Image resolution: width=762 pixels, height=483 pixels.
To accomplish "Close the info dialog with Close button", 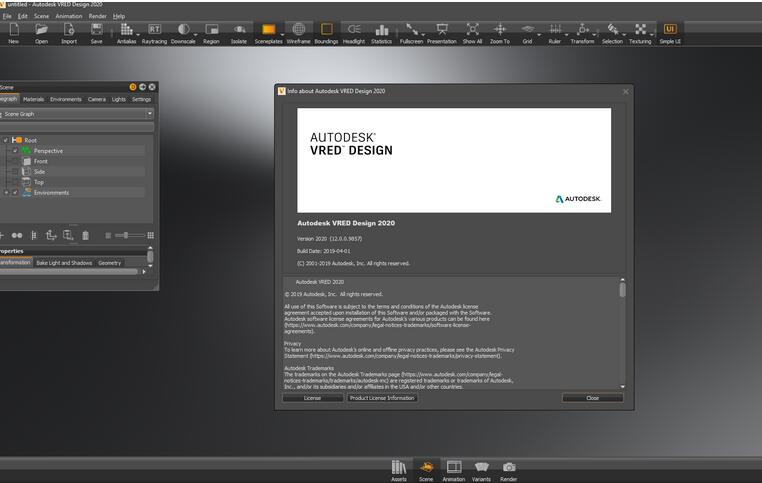I will 592,398.
